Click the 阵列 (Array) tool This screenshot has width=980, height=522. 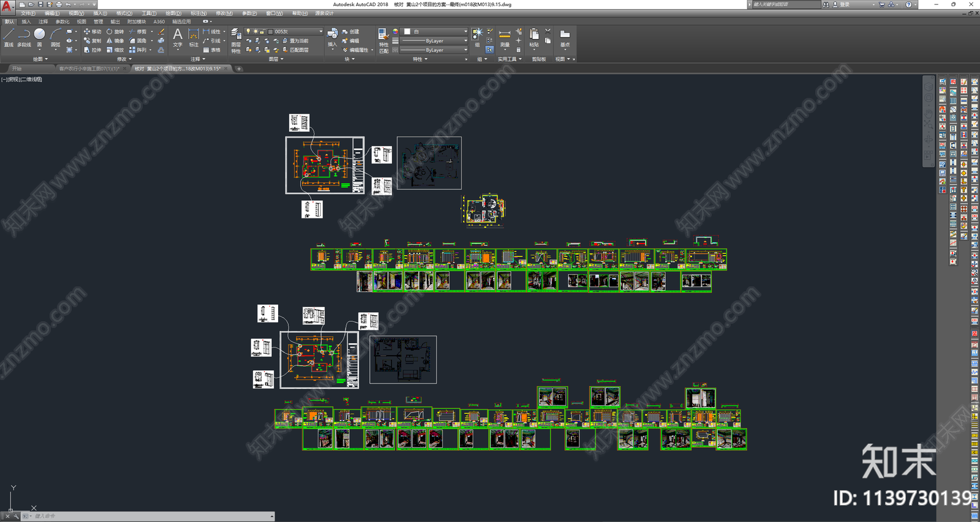138,50
